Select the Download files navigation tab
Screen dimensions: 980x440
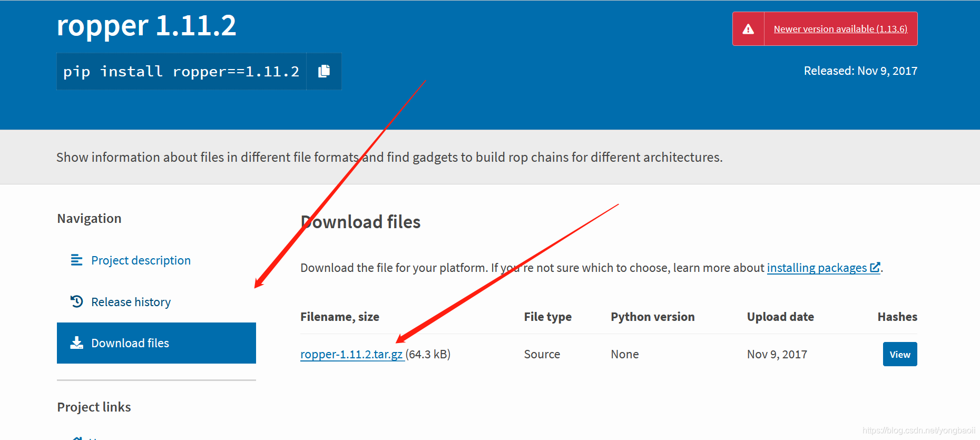[156, 343]
